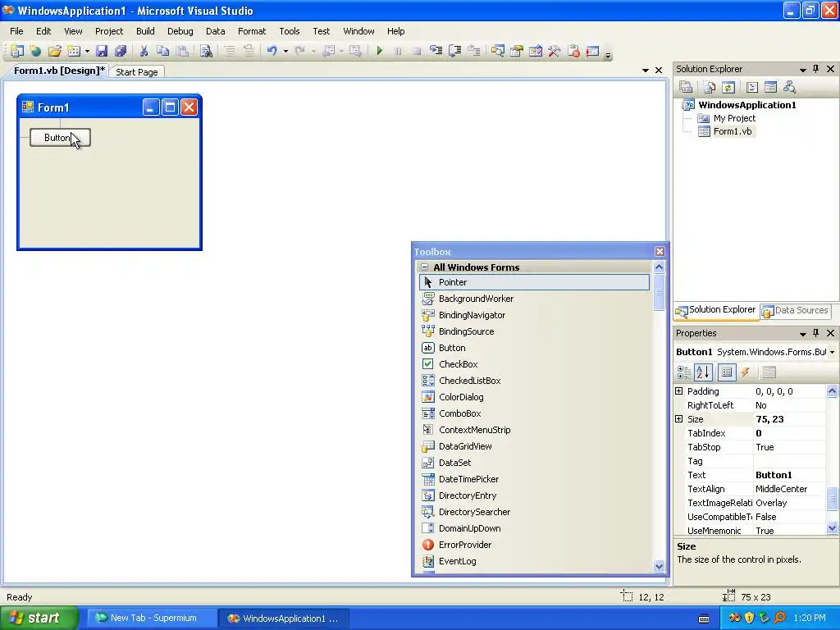The width and height of the screenshot is (840, 630).
Task: Click View Class Diagram icon in Solution Explorer
Action: (x=789, y=87)
